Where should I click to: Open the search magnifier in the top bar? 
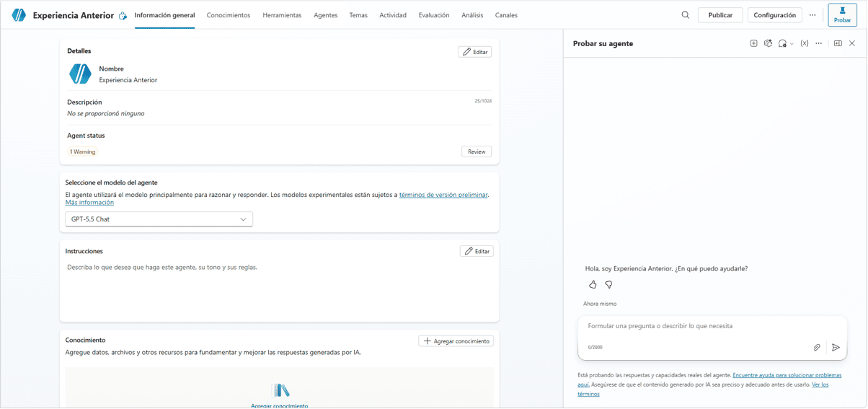click(x=685, y=15)
